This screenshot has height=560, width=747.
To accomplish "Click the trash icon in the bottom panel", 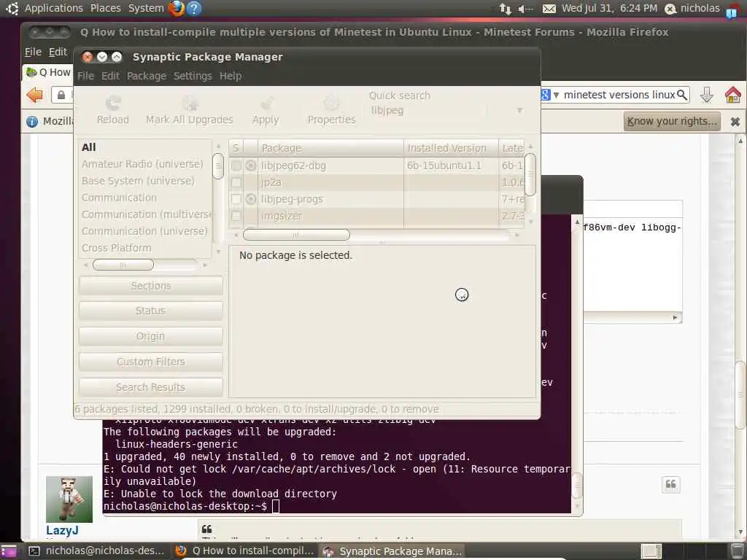I will 737,551.
